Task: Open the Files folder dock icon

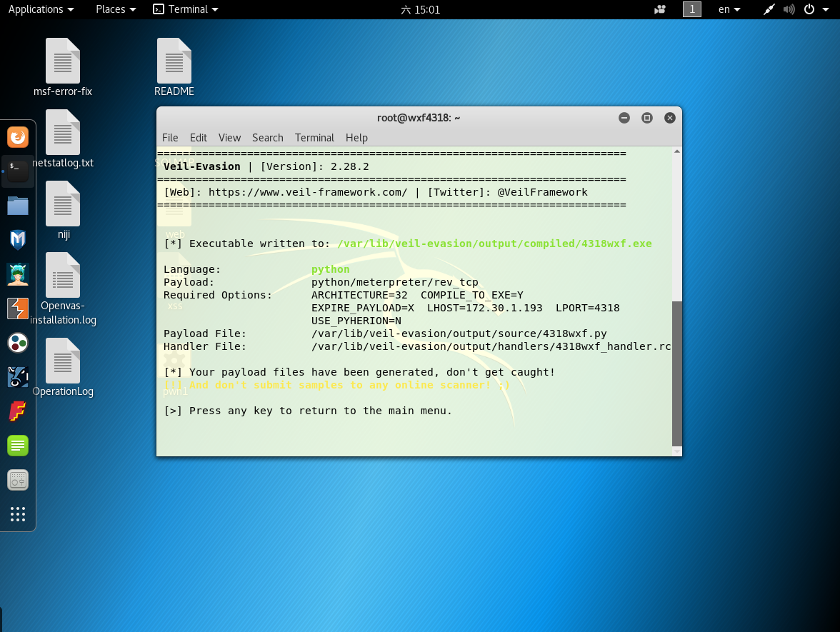Action: click(x=18, y=206)
